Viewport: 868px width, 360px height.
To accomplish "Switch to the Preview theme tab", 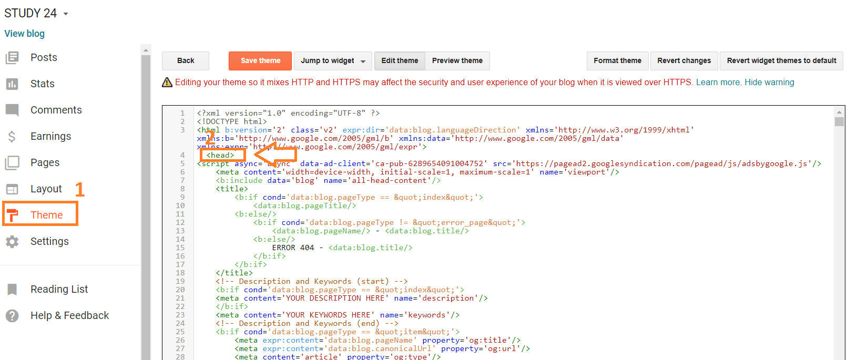I will pyautogui.click(x=457, y=61).
